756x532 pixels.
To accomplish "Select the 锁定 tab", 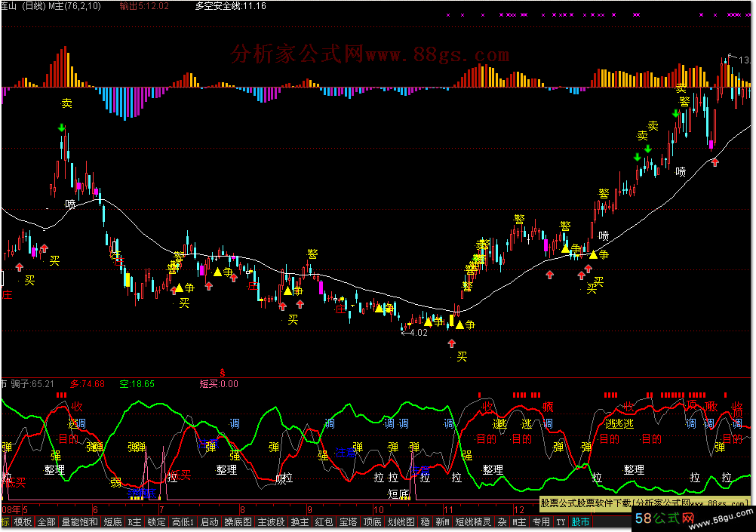I will click(x=156, y=522).
